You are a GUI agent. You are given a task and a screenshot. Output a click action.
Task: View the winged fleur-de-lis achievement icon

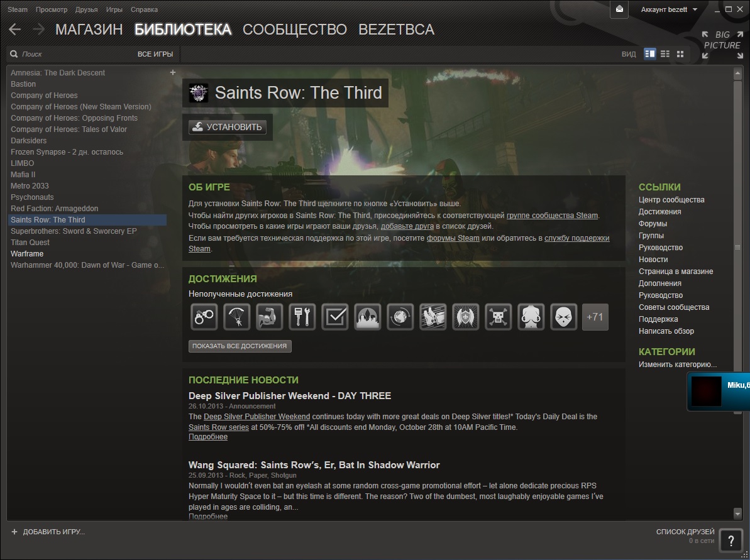(x=465, y=317)
